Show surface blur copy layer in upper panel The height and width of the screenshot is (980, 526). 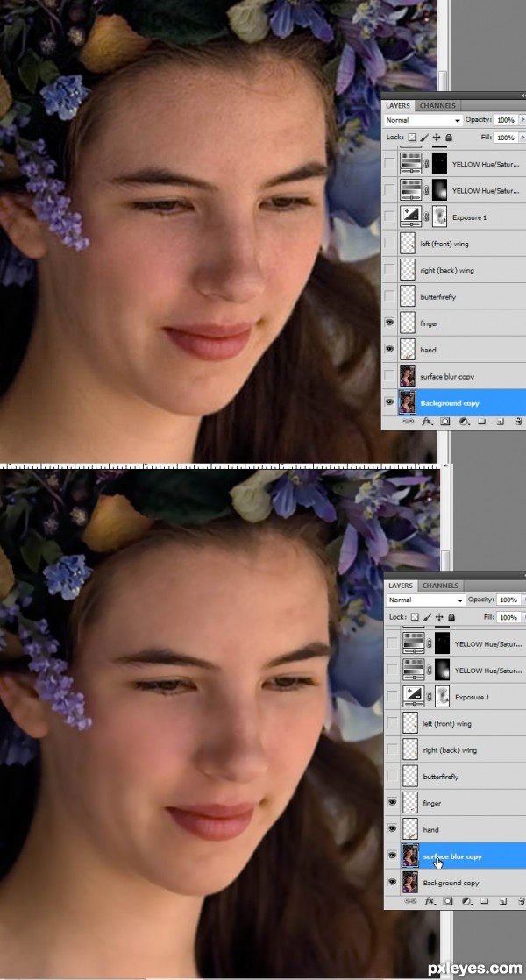click(x=390, y=376)
